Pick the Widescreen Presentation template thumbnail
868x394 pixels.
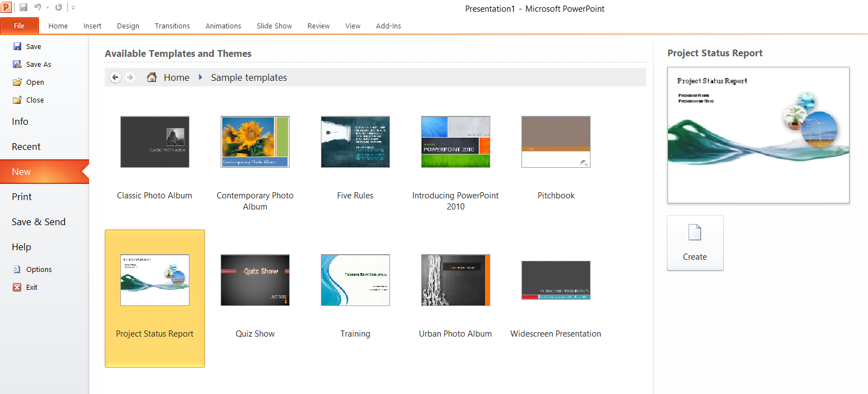coord(555,280)
